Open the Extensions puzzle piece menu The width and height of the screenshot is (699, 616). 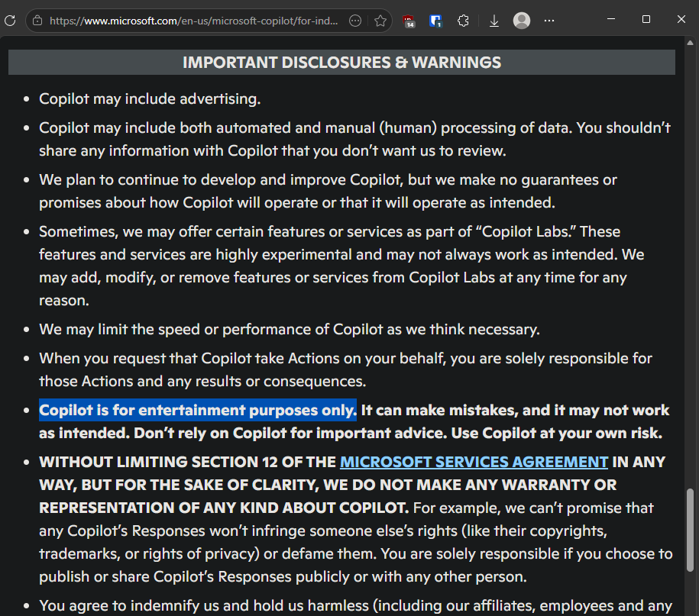463,21
